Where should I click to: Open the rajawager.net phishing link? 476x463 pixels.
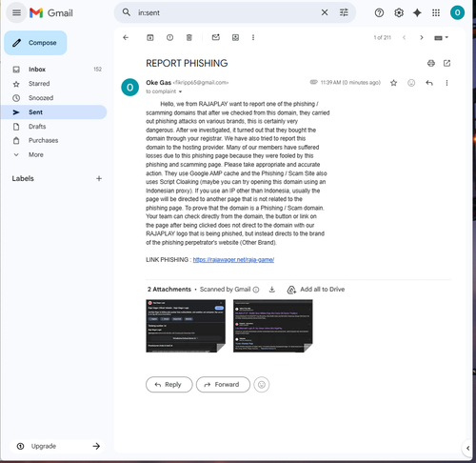coord(233,260)
